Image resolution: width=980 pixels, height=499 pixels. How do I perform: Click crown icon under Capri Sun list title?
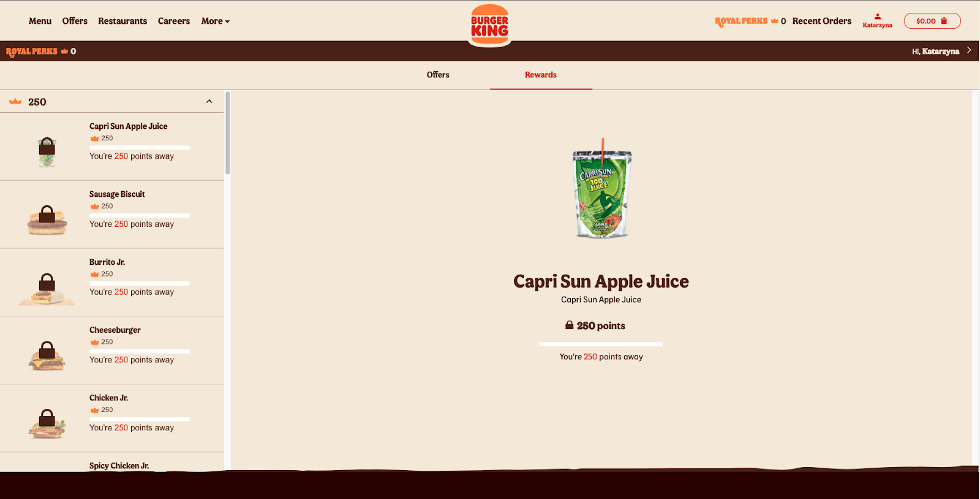pyautogui.click(x=94, y=139)
